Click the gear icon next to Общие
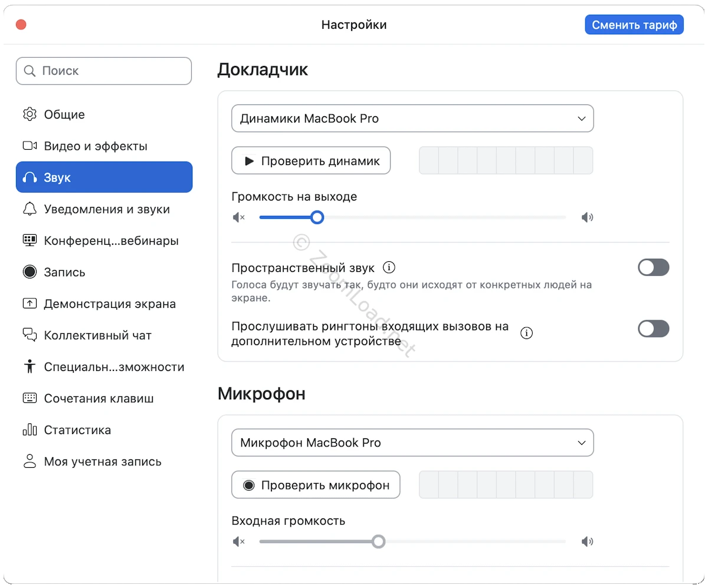The image size is (708, 588). pyautogui.click(x=29, y=114)
